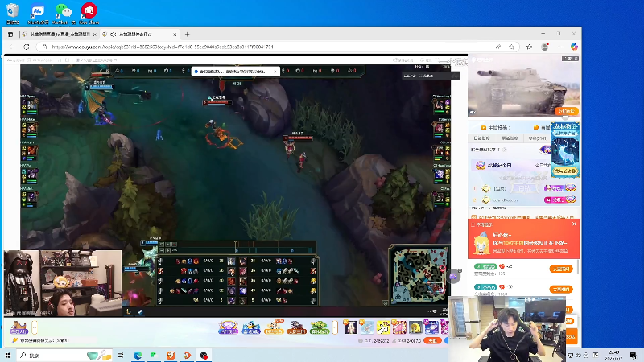
Task: Open the horse-cart activity icon
Action: tap(19, 327)
